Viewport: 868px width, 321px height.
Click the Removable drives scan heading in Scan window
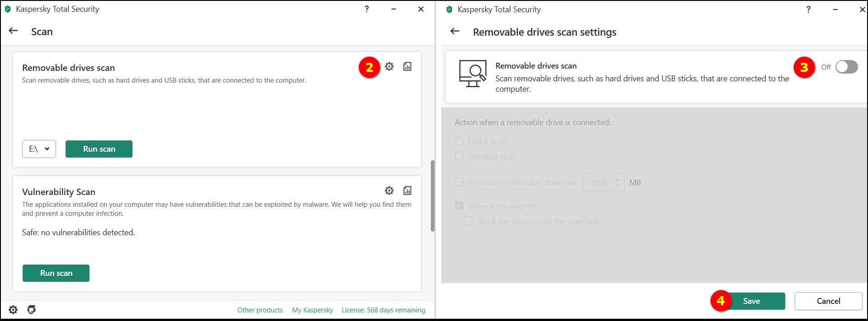pyautogui.click(x=68, y=68)
